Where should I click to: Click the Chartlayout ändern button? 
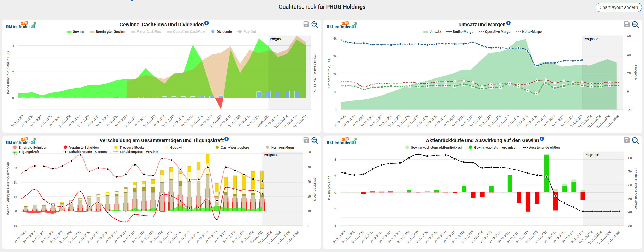coord(618,7)
